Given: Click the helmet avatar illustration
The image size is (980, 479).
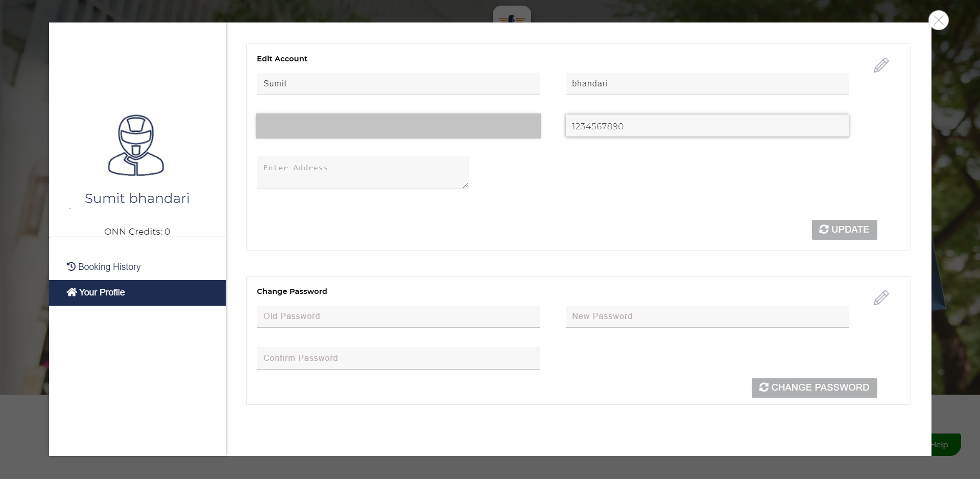Looking at the screenshot, I should pyautogui.click(x=136, y=146).
